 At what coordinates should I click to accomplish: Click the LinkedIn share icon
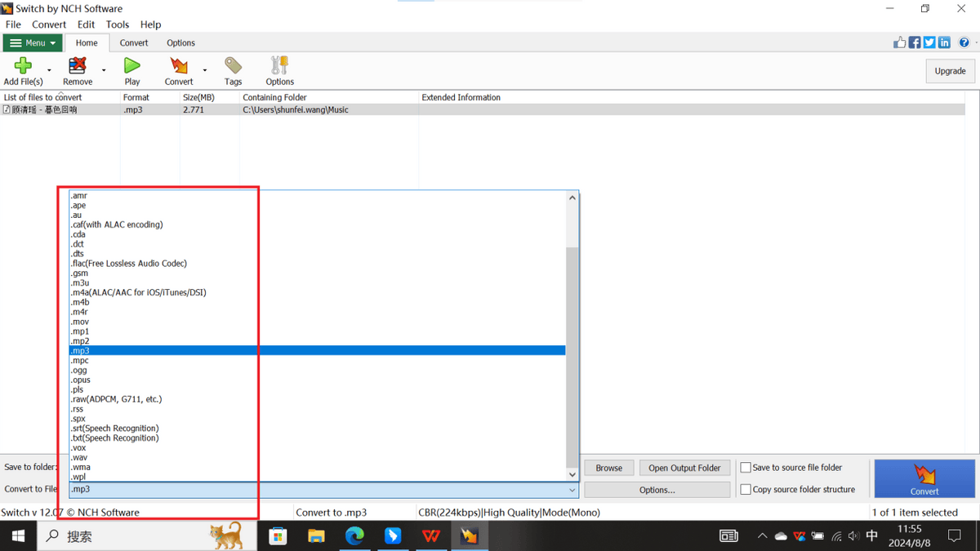tap(944, 42)
